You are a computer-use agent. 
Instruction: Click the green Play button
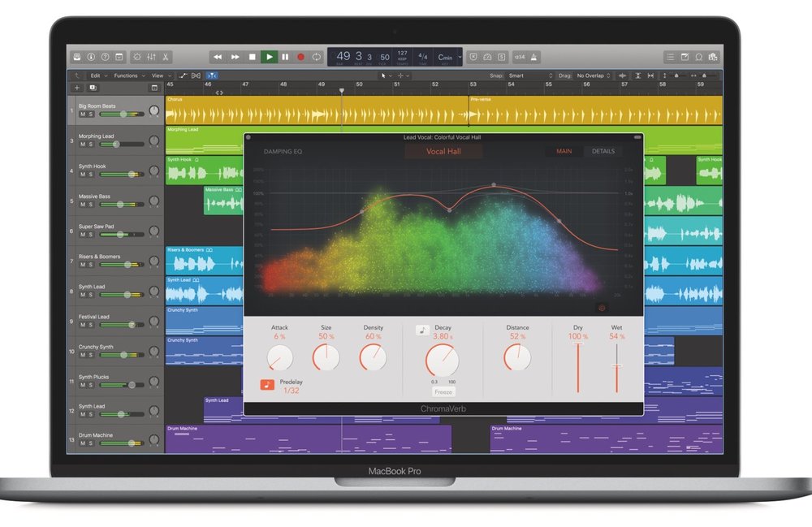click(x=269, y=57)
